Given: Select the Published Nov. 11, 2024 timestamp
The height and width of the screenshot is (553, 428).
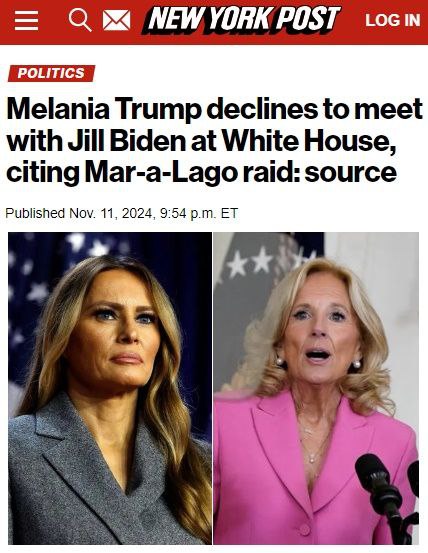Looking at the screenshot, I should click(122, 213).
